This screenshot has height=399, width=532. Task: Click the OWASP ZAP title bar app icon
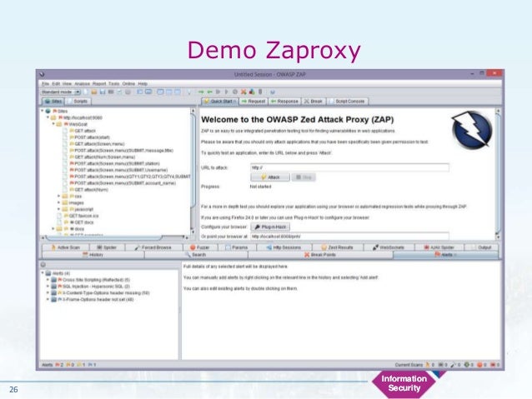42,74
